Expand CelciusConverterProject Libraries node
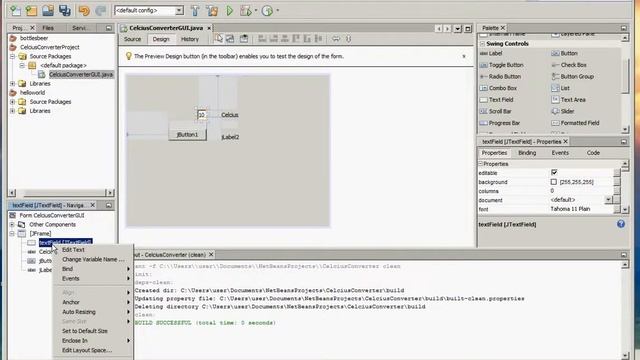 pyautogui.click(x=13, y=84)
